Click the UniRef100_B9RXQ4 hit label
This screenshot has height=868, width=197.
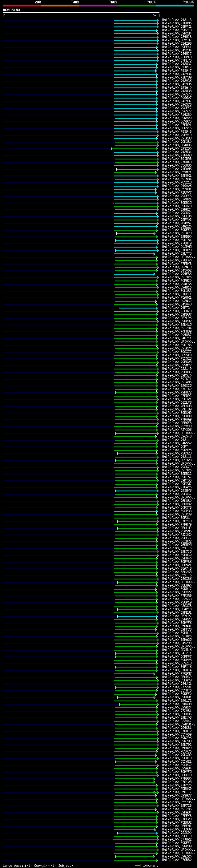click(x=177, y=33)
